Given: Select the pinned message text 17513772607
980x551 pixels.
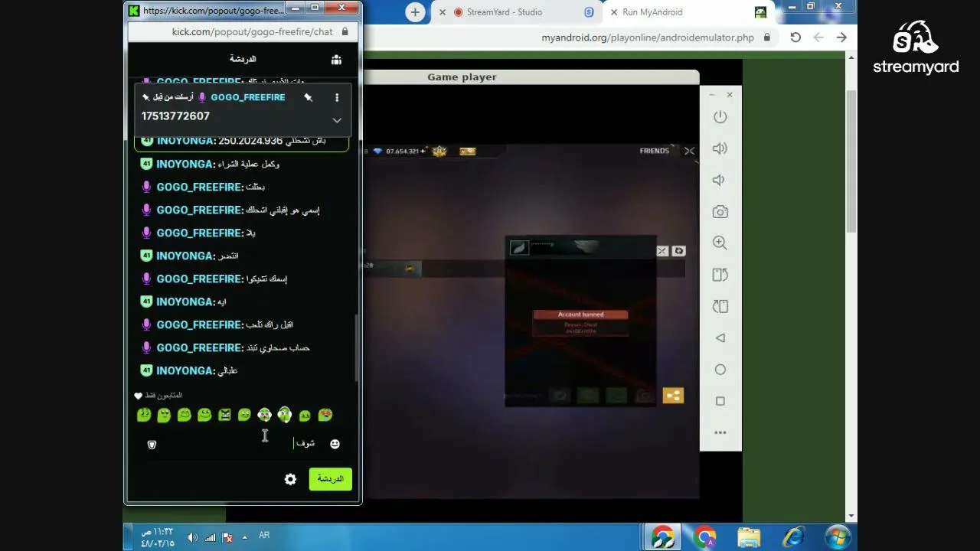Looking at the screenshot, I should (175, 116).
